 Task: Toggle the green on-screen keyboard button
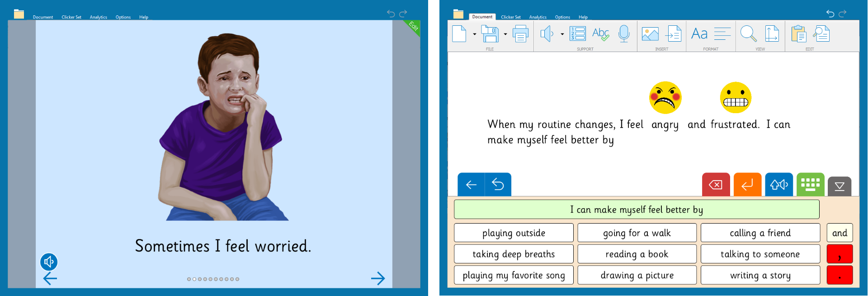(810, 185)
